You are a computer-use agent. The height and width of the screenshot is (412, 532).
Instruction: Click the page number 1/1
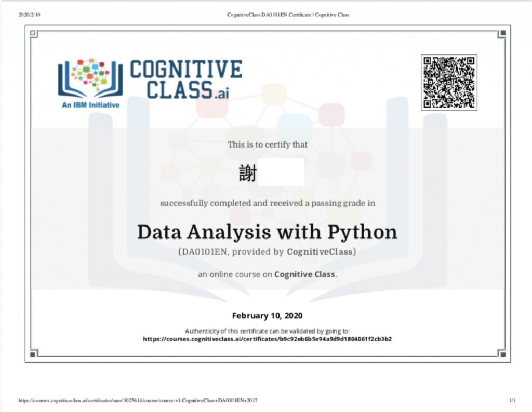point(512,401)
